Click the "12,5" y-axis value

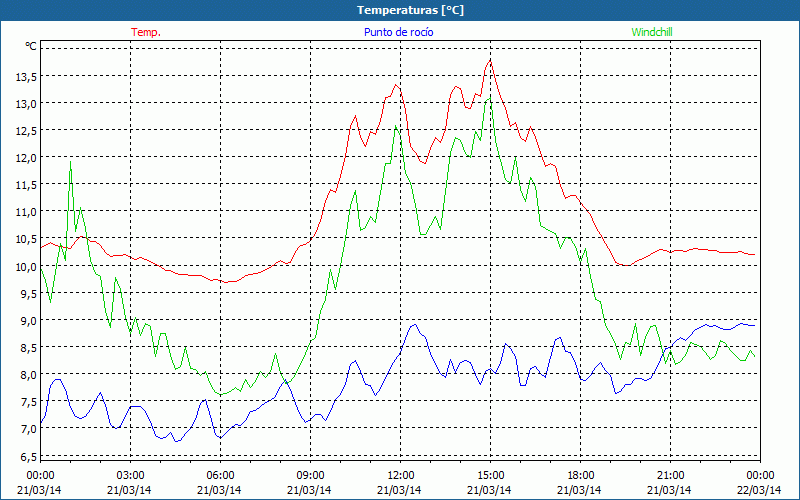point(25,131)
